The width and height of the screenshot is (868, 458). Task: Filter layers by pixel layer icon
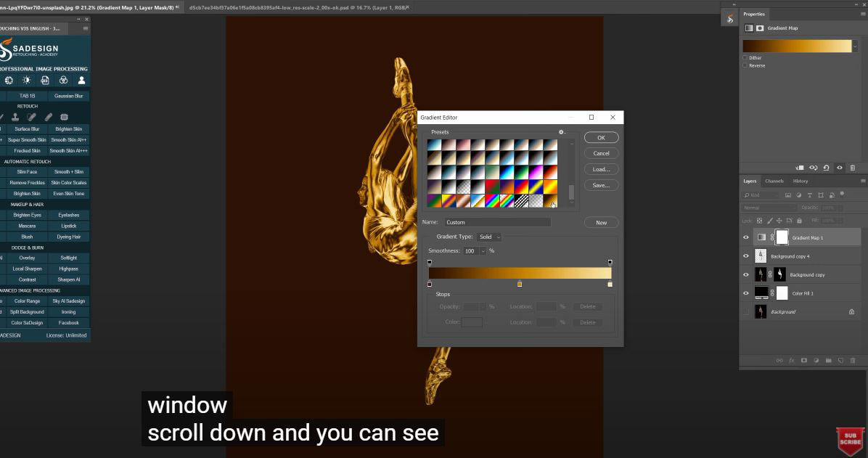pyautogui.click(x=787, y=195)
